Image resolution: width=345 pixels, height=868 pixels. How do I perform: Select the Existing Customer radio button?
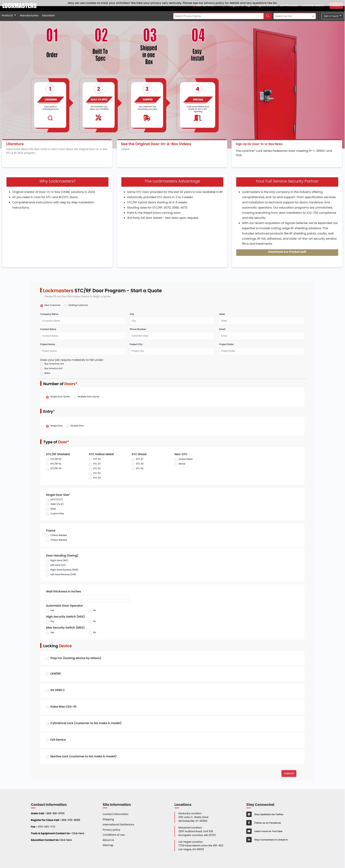click(66, 306)
